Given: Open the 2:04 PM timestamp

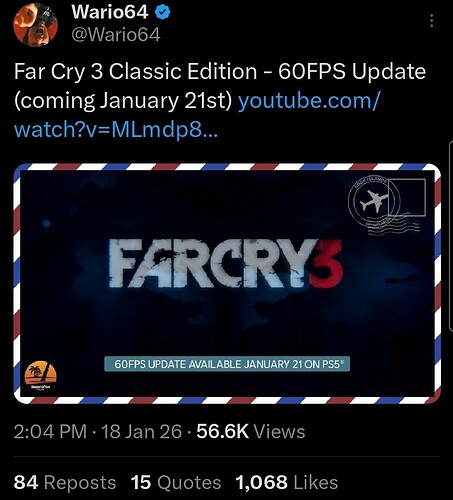Looking at the screenshot, I should pos(50,431).
